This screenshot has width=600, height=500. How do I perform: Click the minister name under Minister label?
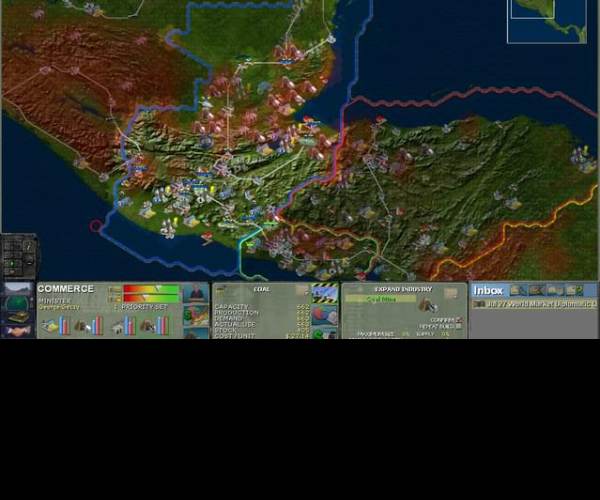[59, 307]
